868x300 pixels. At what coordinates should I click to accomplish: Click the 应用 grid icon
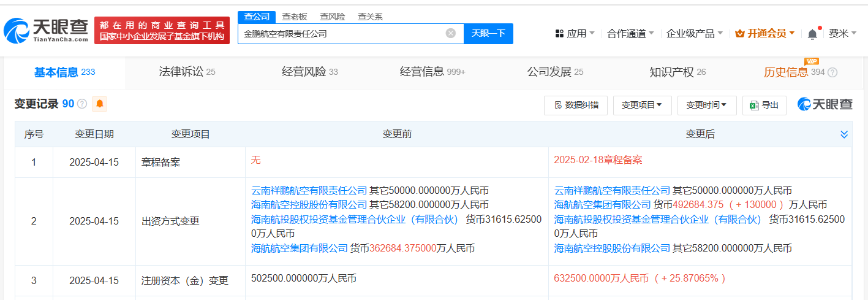(x=559, y=33)
